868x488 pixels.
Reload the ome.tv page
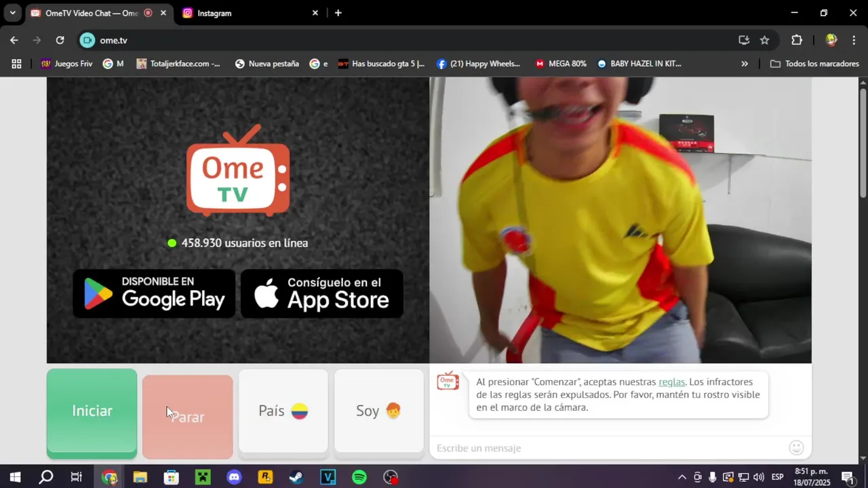[60, 40]
